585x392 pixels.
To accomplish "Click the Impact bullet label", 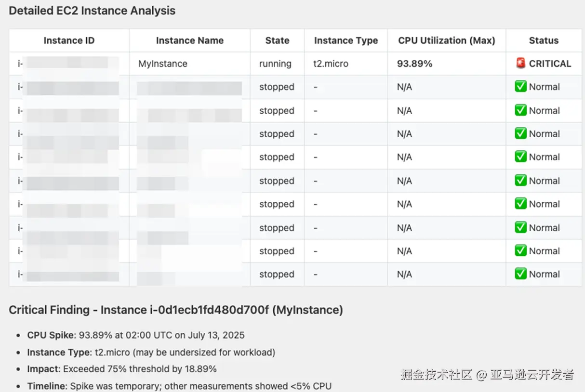I will click(x=44, y=369).
